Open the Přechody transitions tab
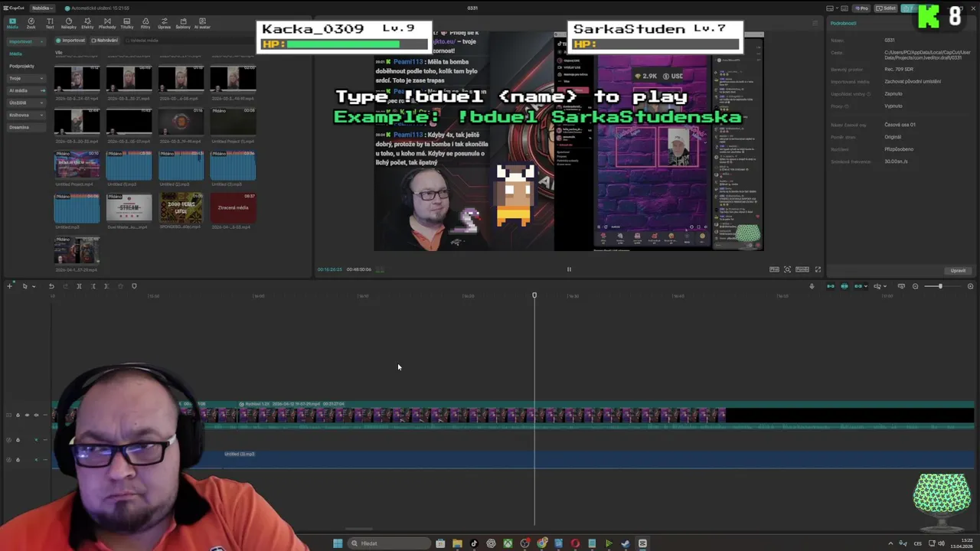The width and height of the screenshot is (980, 551). point(107,23)
